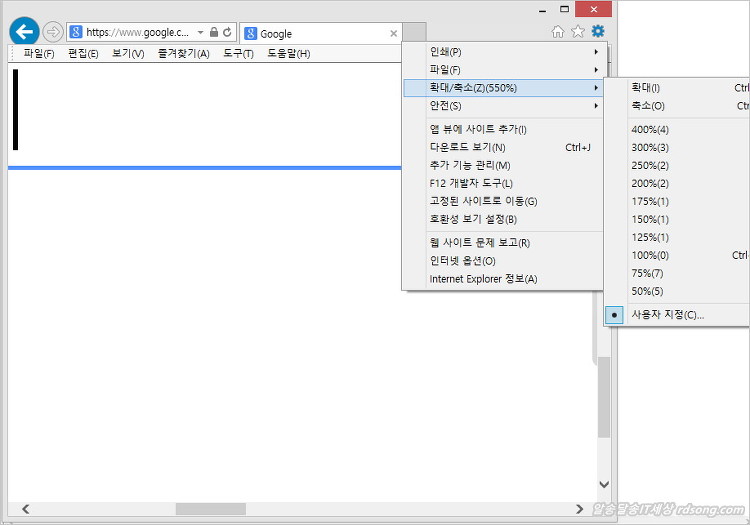Open Favorites using the star icon
Viewport: 750px width, 525px height.
click(577, 32)
